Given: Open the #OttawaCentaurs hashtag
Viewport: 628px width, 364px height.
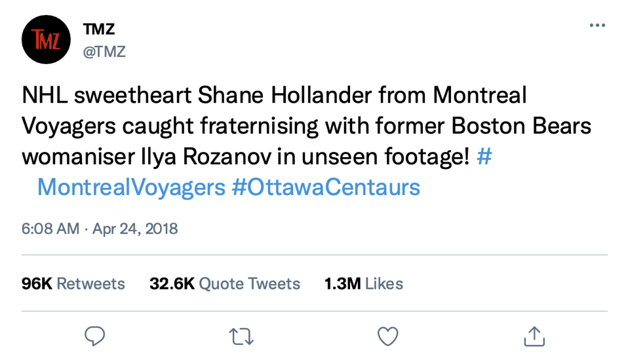Looking at the screenshot, I should pos(326,188).
